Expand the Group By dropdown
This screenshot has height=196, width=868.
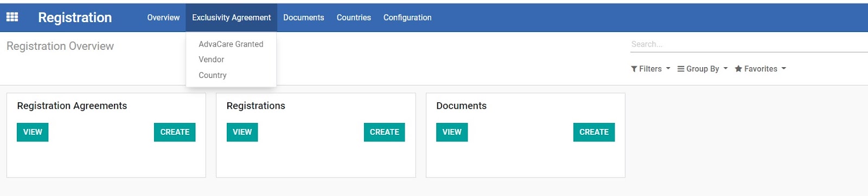[x=703, y=69]
